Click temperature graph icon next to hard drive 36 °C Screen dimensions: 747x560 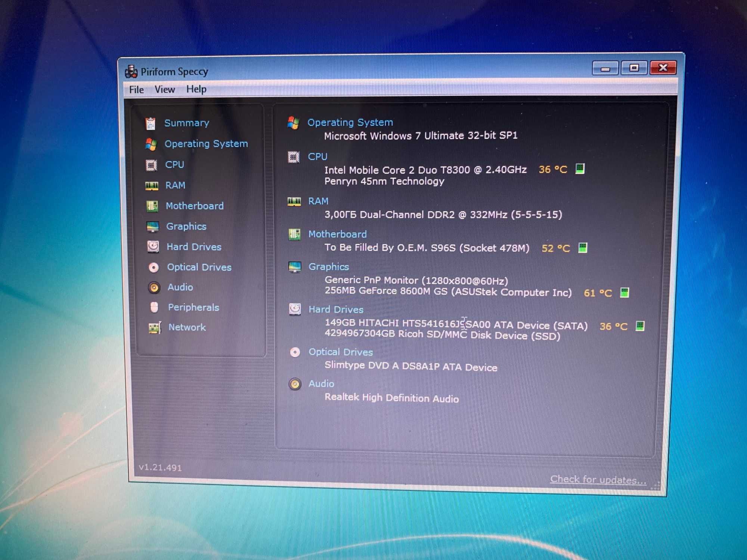pos(640,326)
